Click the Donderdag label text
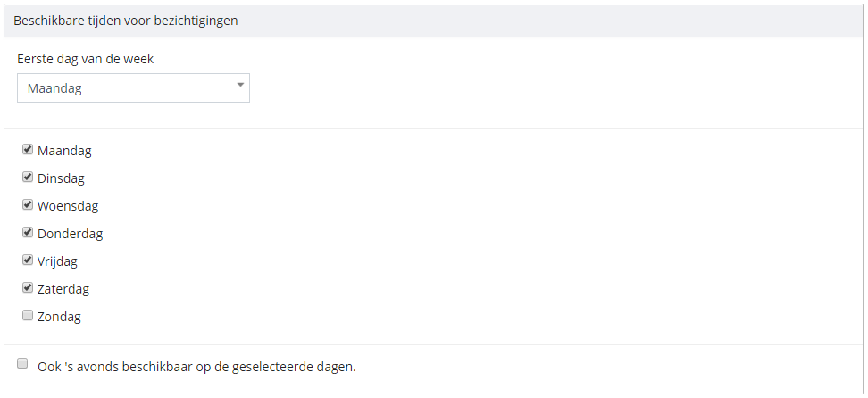Image resolution: width=868 pixels, height=398 pixels. [x=71, y=234]
